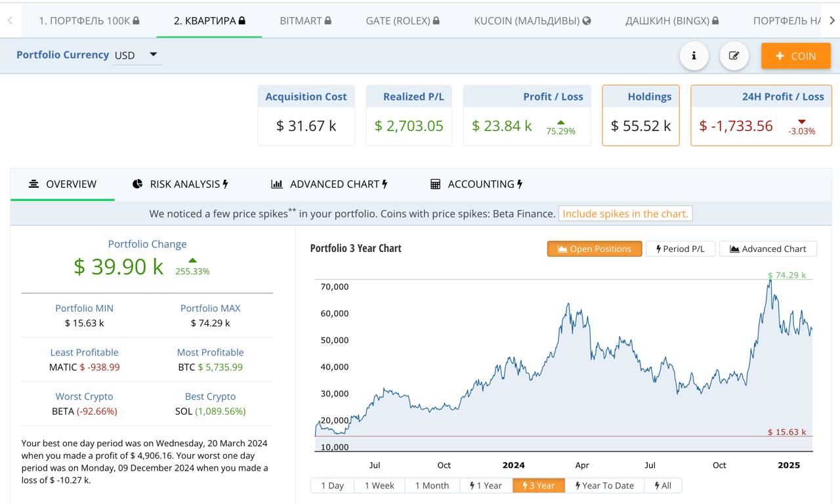Click Most Profitable BTC $ 5,735.99
Screen dimensions: 840x504
[210, 367]
